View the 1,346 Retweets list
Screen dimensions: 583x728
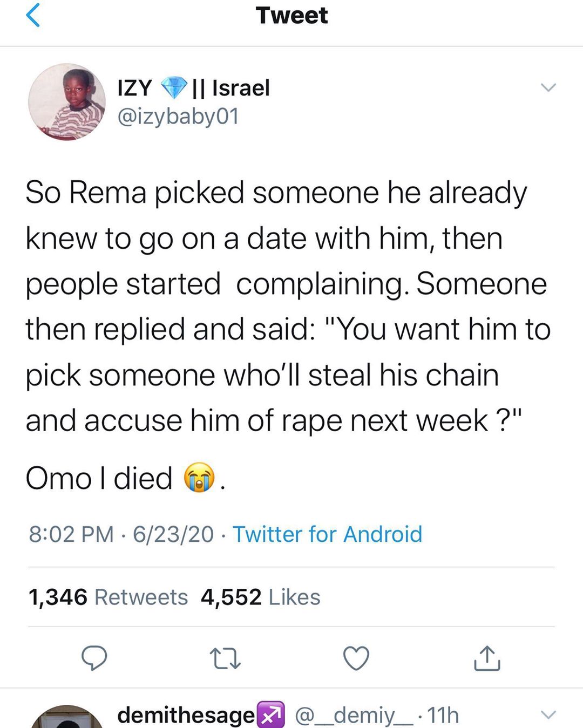coord(108,597)
